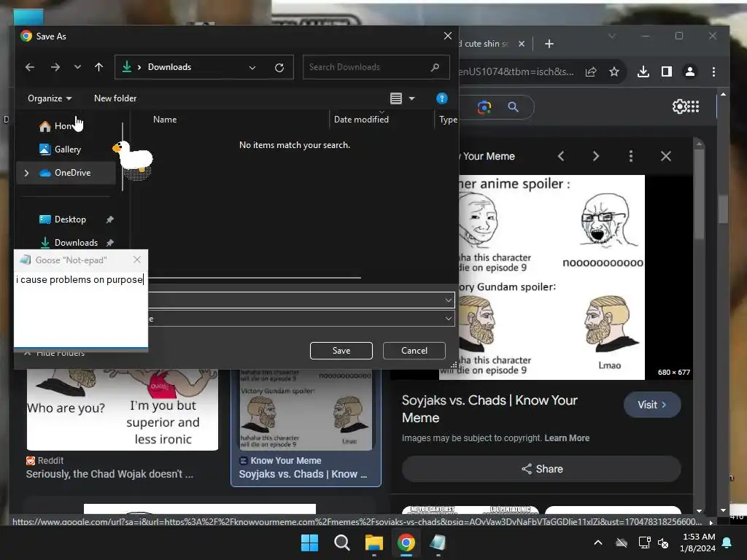Viewport: 747px width, 560px height.
Task: Close the Goose Not-epad window
Action: pyautogui.click(x=137, y=260)
